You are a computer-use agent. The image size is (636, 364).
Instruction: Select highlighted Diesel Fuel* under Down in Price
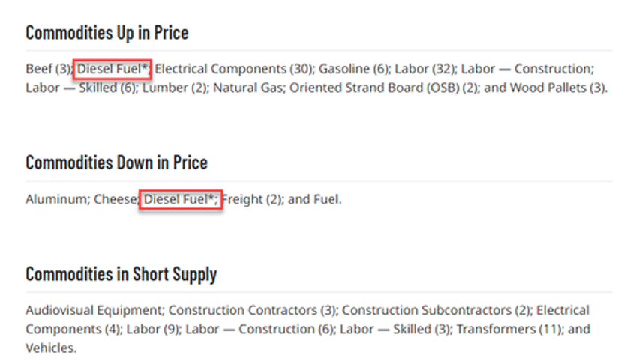(x=181, y=199)
